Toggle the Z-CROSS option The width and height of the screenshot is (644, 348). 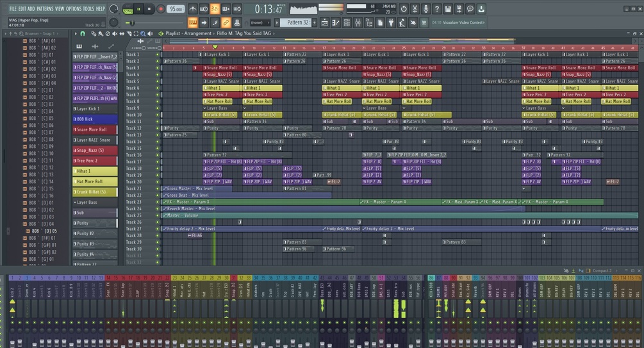(x=140, y=48)
